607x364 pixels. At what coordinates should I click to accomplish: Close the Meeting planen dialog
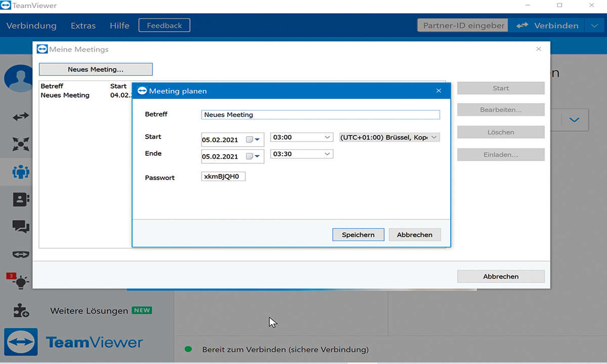439,91
